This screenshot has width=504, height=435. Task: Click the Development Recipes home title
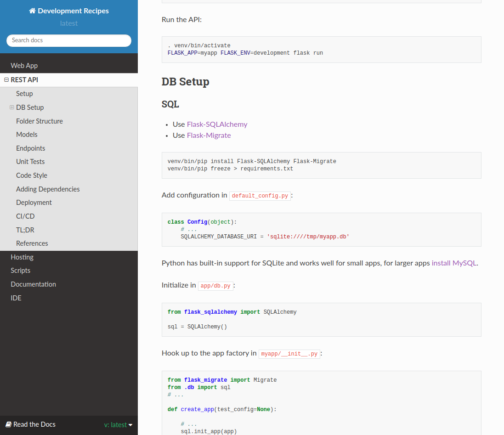click(73, 11)
